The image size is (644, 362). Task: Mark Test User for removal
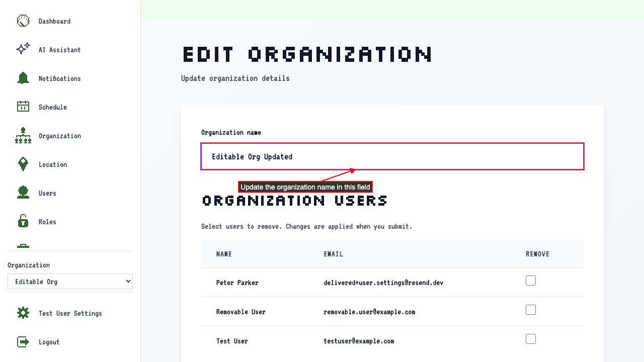point(531,339)
